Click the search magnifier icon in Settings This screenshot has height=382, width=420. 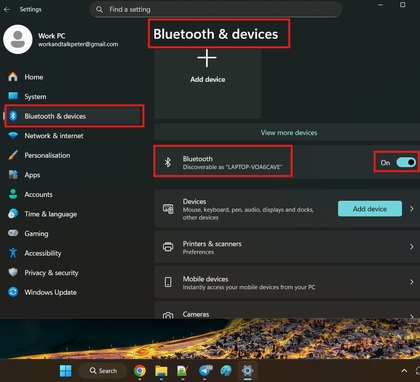coord(99,9)
